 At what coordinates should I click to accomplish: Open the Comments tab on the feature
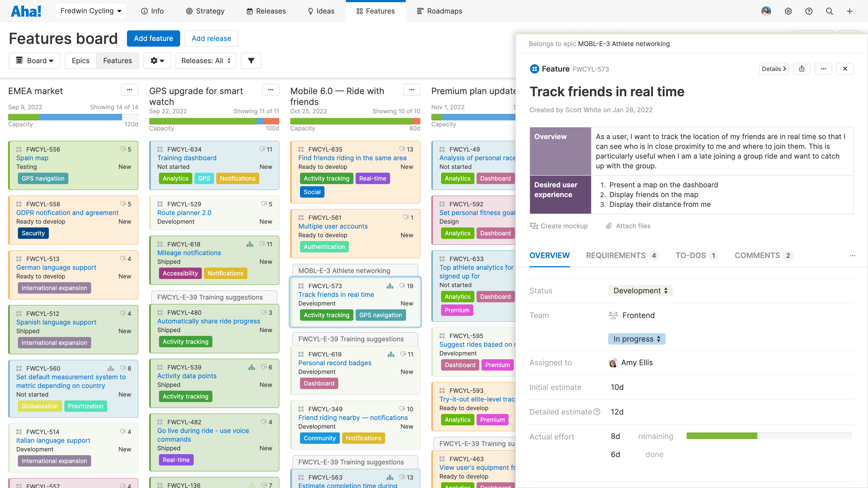(x=757, y=255)
